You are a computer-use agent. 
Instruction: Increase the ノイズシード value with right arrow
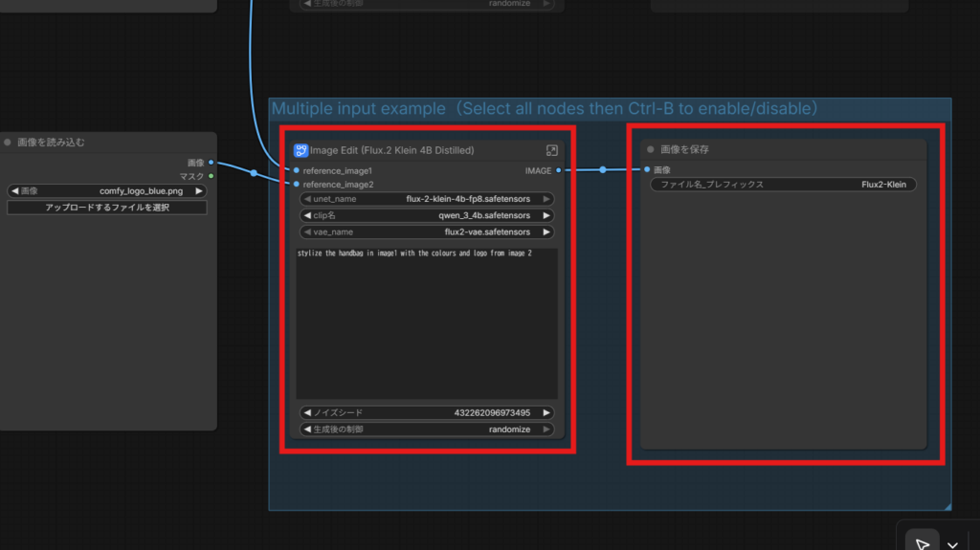click(x=546, y=412)
